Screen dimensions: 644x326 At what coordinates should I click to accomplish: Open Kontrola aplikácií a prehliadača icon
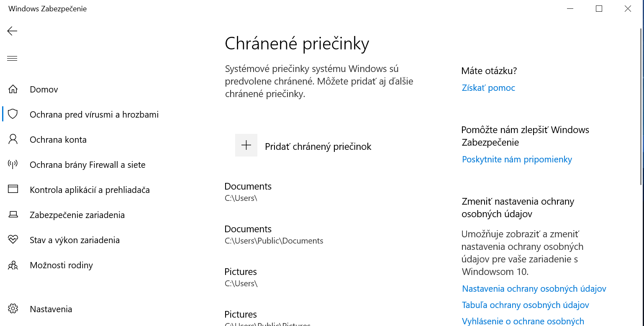pos(13,189)
